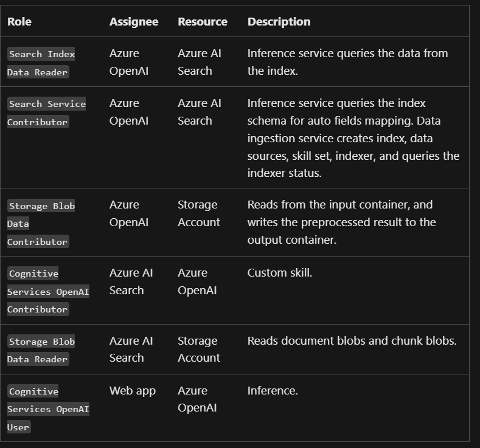The height and width of the screenshot is (448, 480).
Task: Click 'Inference service queries the data from' text
Action: point(347,53)
